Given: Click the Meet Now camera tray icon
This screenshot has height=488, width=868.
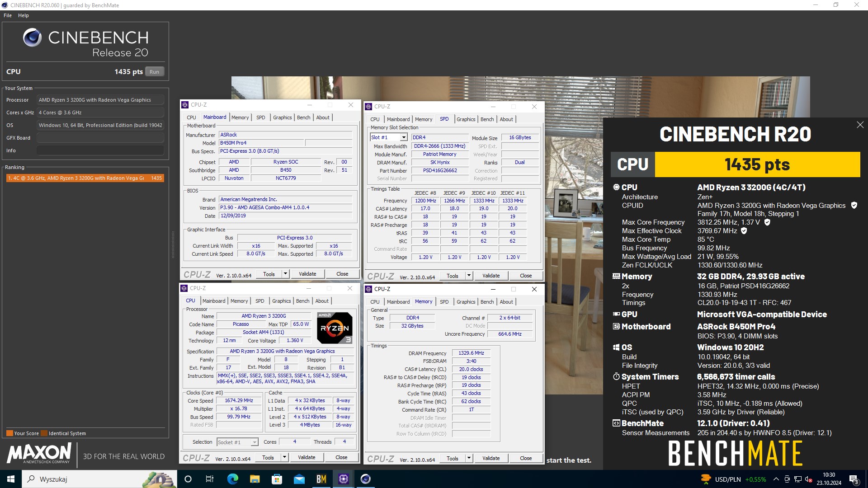Looking at the screenshot, I should (787, 479).
